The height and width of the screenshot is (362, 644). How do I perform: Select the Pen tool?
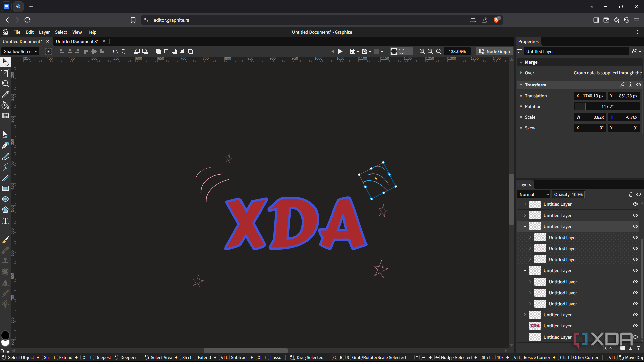coord(5,145)
